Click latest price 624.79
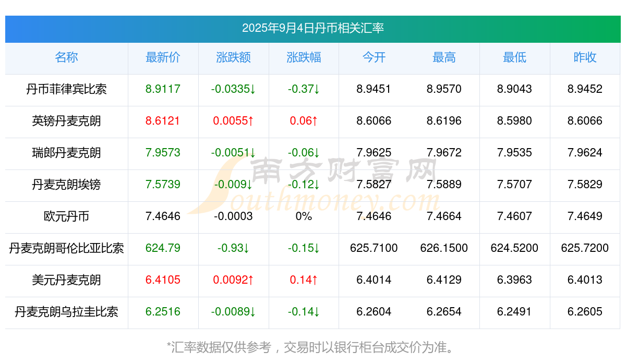 (x=163, y=248)
